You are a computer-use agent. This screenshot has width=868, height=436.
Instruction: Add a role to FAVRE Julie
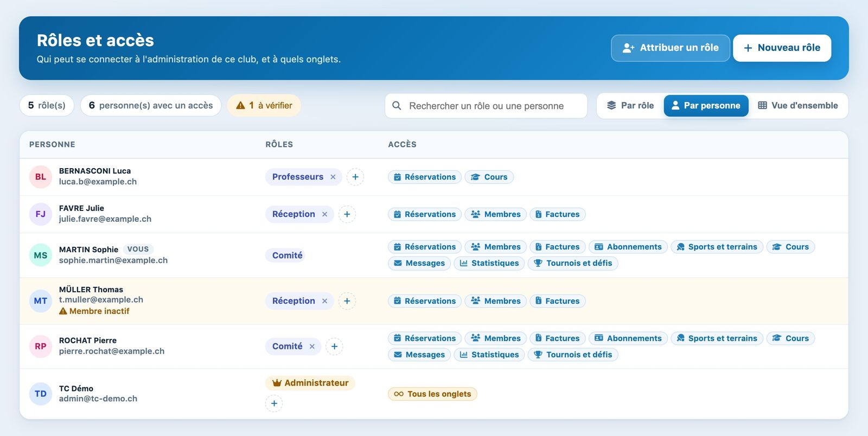click(347, 214)
